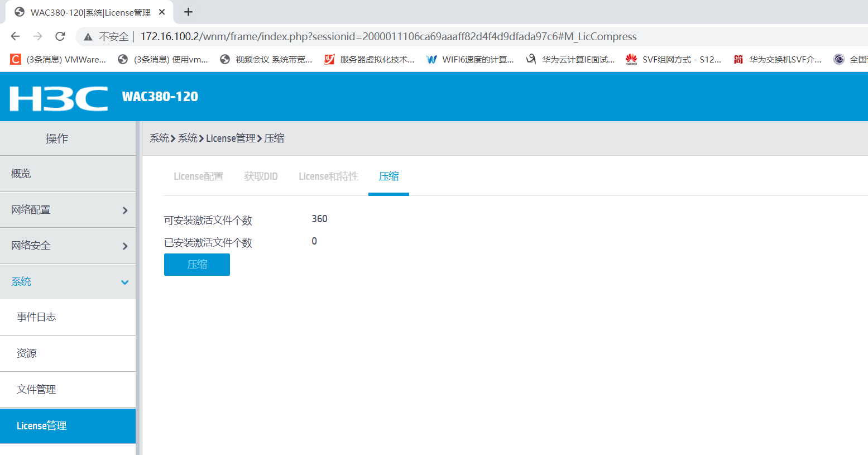Open the 视频会议 系统带宽 bookmark
Image resolution: width=868 pixels, height=455 pixels.
coord(266,59)
